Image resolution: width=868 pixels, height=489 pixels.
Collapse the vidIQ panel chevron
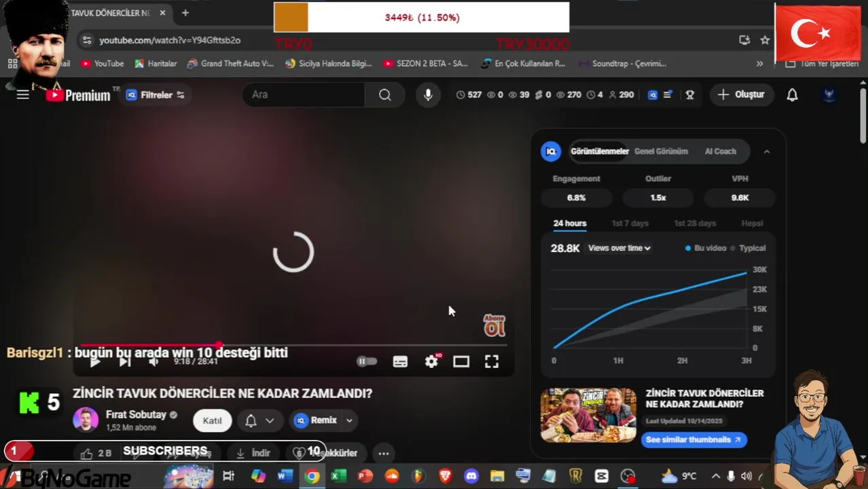[767, 151]
